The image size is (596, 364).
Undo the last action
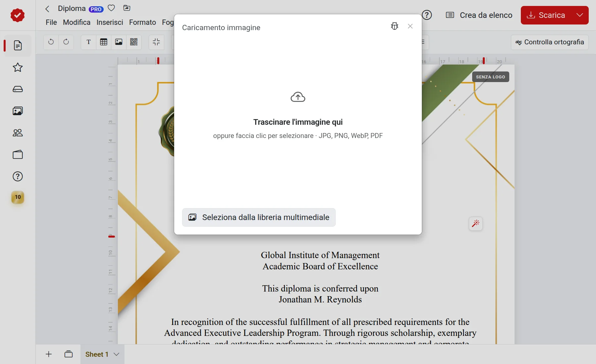click(51, 42)
